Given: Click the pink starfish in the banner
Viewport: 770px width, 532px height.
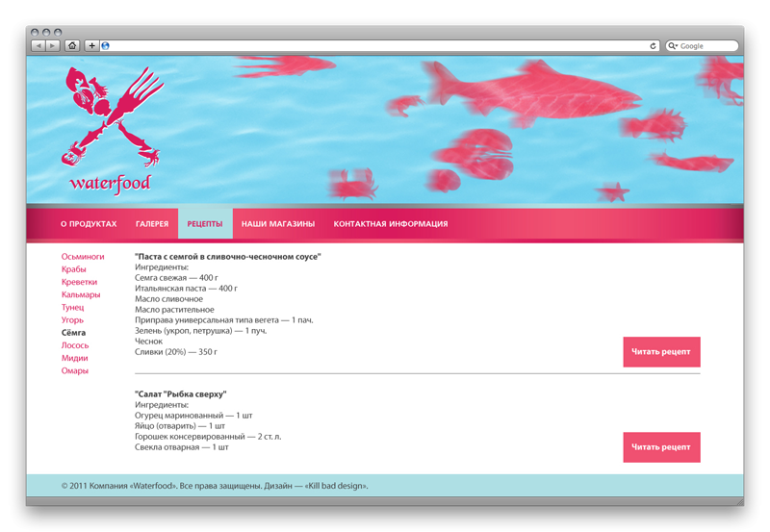Looking at the screenshot, I should pos(612,191).
